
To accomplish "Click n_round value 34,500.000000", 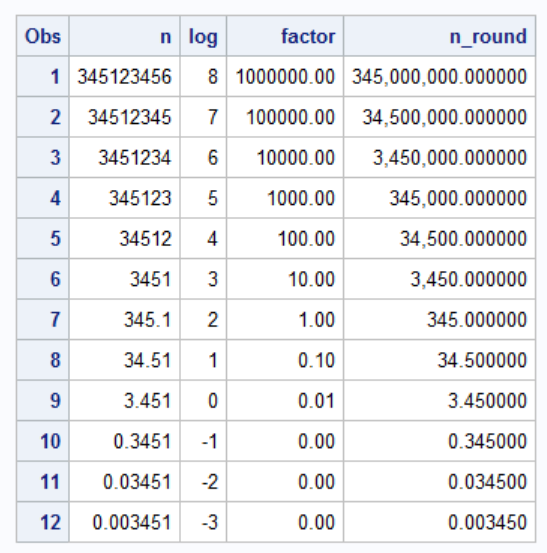I will tap(439, 238).
